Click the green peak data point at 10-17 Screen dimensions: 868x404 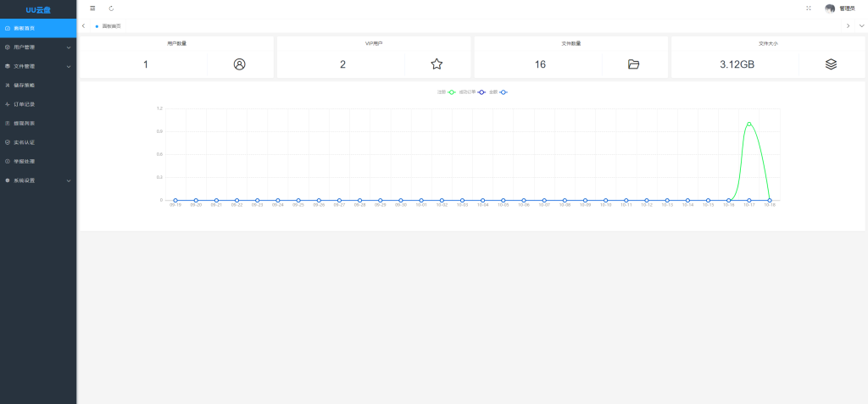pos(749,124)
